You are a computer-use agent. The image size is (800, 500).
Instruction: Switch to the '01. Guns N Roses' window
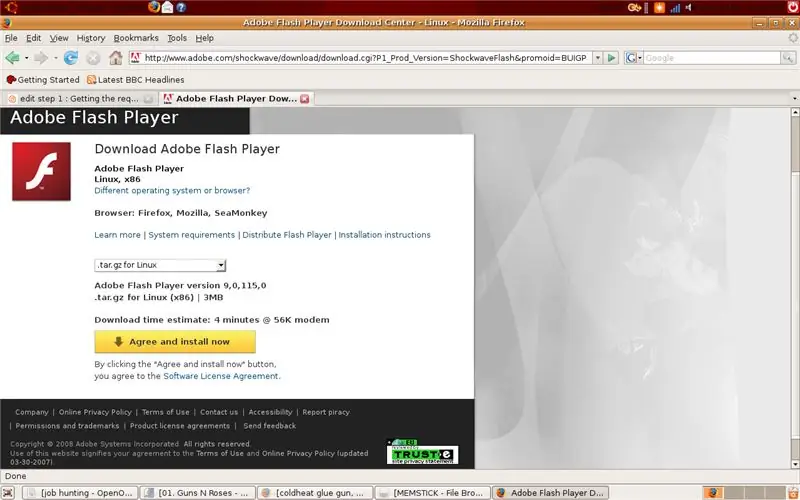click(x=196, y=493)
